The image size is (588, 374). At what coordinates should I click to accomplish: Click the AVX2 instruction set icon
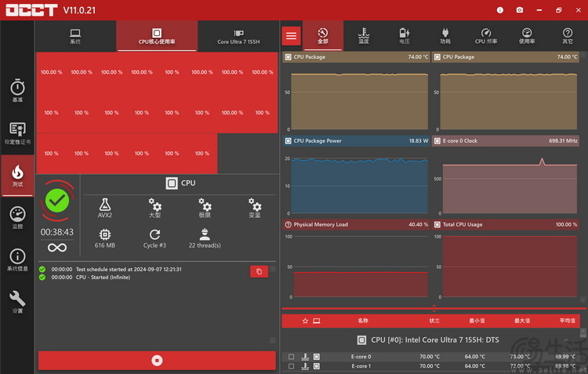pos(105,207)
